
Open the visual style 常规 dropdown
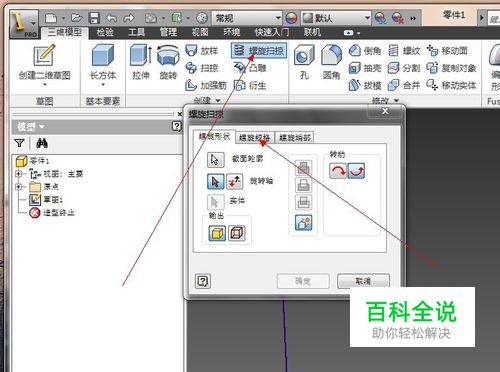(248, 18)
